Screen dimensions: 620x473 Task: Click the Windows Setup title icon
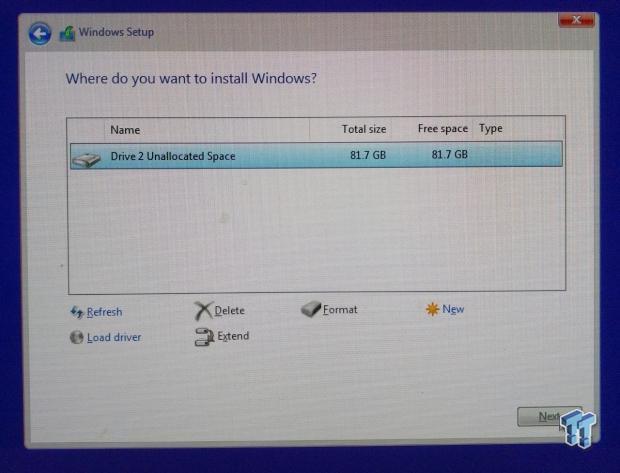click(67, 34)
